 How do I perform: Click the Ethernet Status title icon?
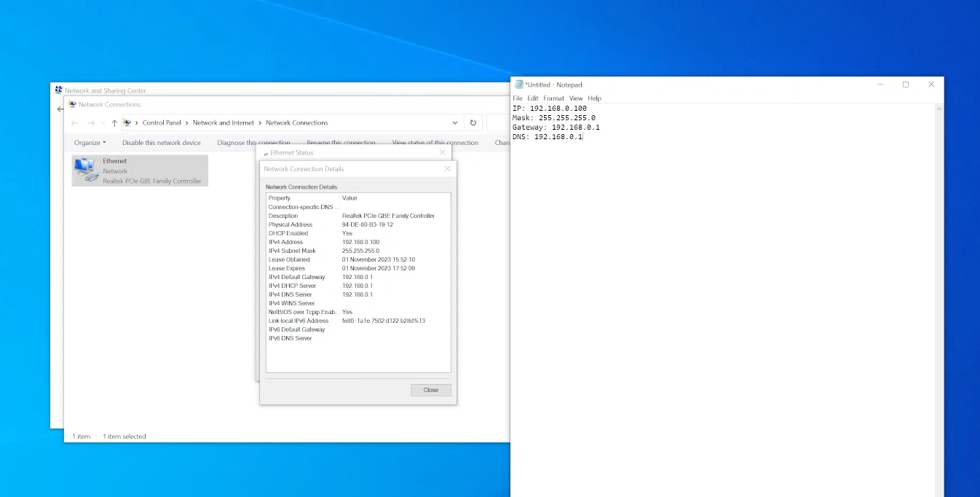click(266, 153)
